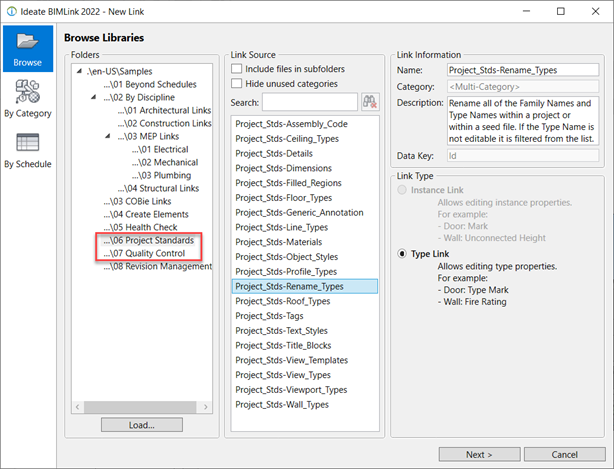
Task: Click into the Search text field
Action: click(310, 102)
